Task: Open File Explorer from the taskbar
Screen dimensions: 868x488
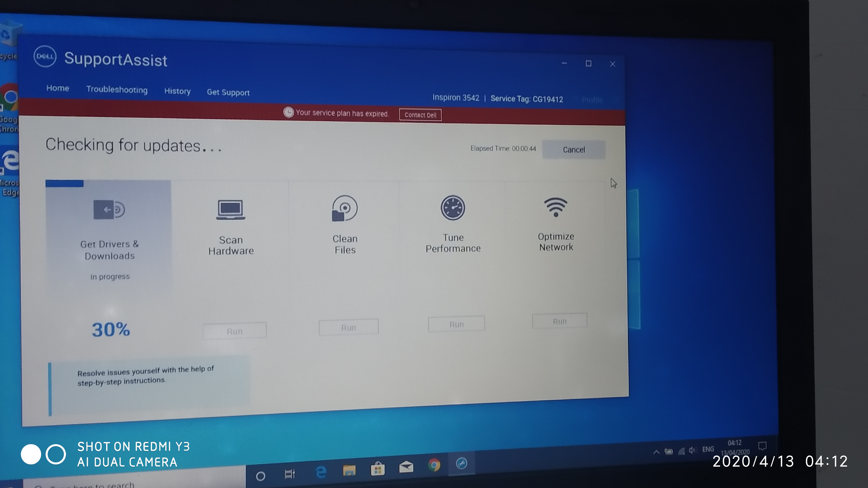Action: point(349,470)
